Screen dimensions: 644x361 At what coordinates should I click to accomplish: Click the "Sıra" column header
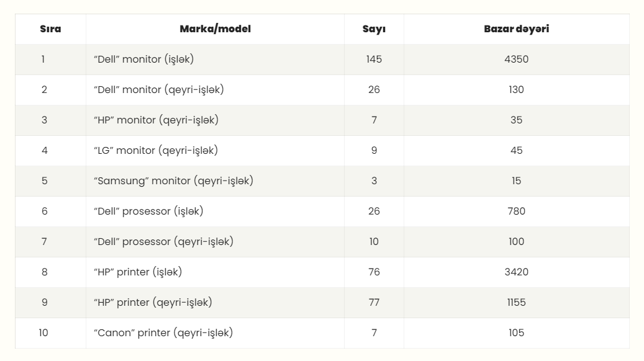50,29
